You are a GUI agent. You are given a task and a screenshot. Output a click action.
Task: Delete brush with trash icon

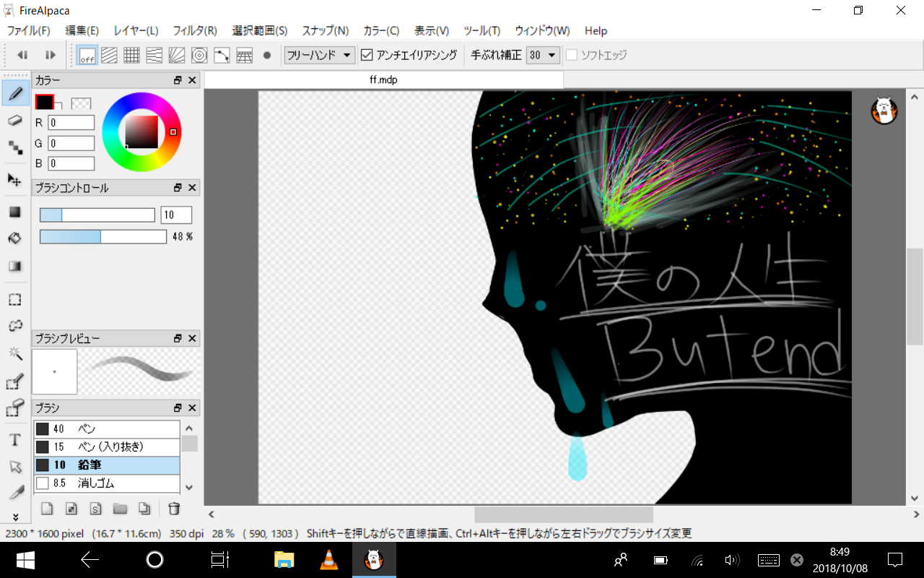174,509
